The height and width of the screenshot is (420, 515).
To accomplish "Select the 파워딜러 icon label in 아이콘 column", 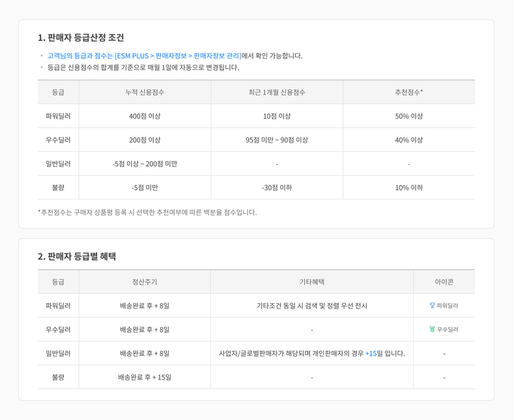I will click(x=447, y=305).
